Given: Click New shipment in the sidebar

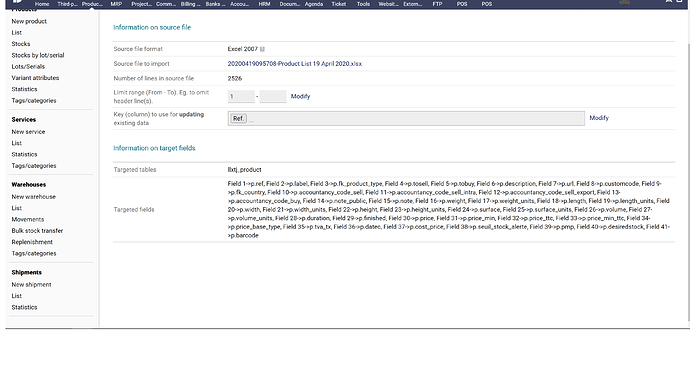Looking at the screenshot, I should pos(31,285).
